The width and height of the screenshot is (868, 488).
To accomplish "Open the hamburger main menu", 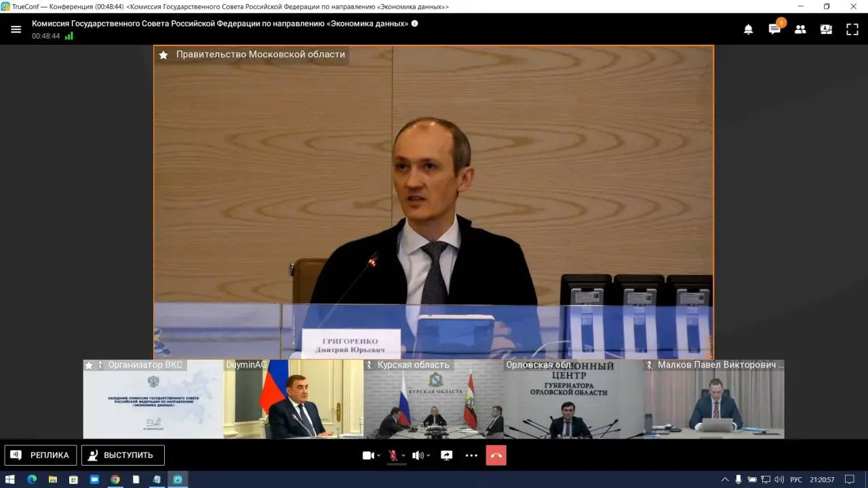I will (x=16, y=29).
